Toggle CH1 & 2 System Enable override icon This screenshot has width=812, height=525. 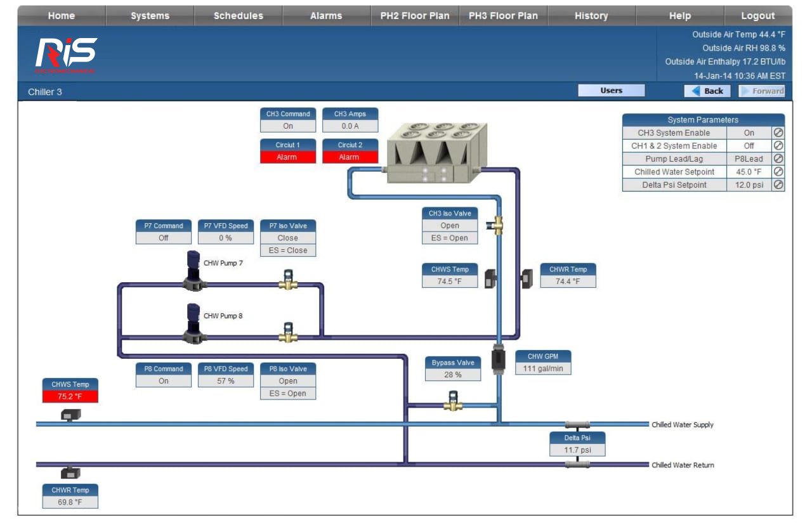click(x=778, y=146)
